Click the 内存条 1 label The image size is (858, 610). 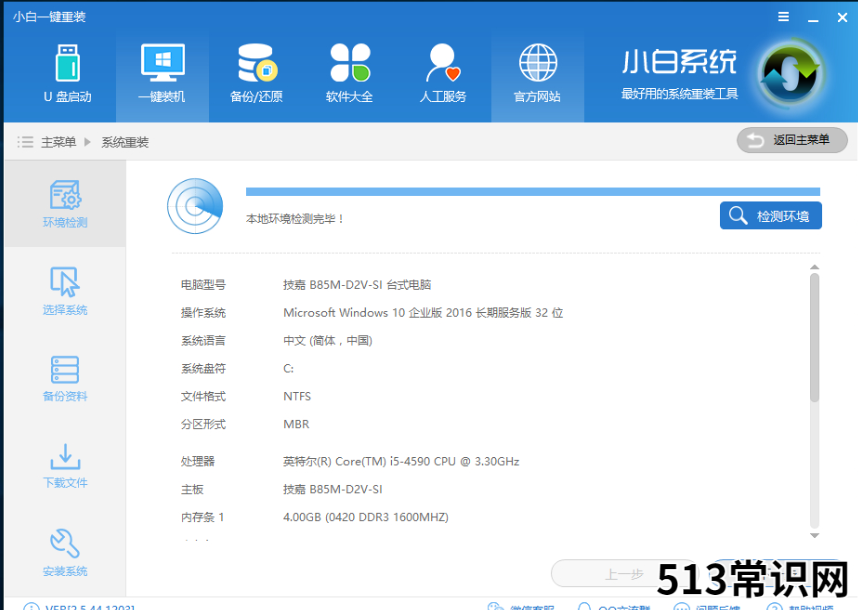[x=202, y=518]
